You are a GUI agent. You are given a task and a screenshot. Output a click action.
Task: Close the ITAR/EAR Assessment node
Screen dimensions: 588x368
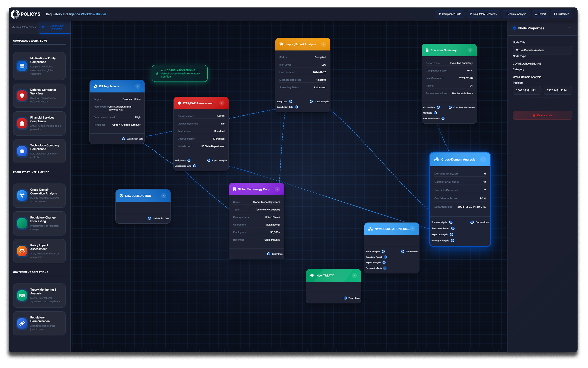pos(222,103)
